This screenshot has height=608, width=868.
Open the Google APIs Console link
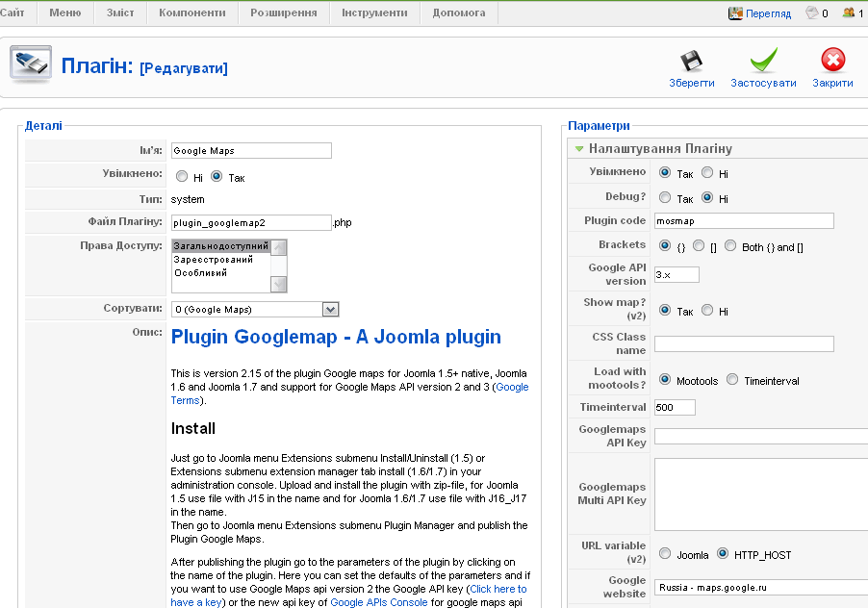coord(378,602)
